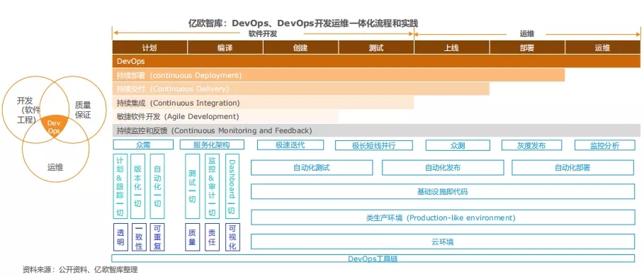The height and width of the screenshot is (277, 644).
Task: Click the orange DevOps center of Venn diagram
Action: [54, 127]
